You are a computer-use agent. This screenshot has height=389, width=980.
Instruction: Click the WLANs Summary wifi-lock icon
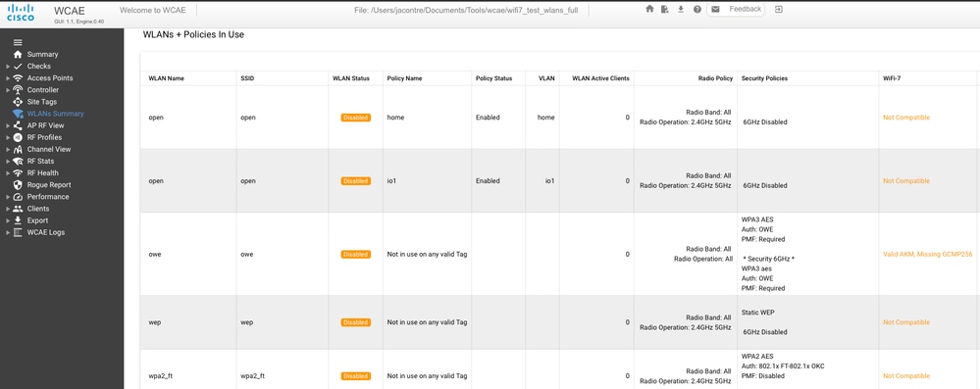point(18,114)
